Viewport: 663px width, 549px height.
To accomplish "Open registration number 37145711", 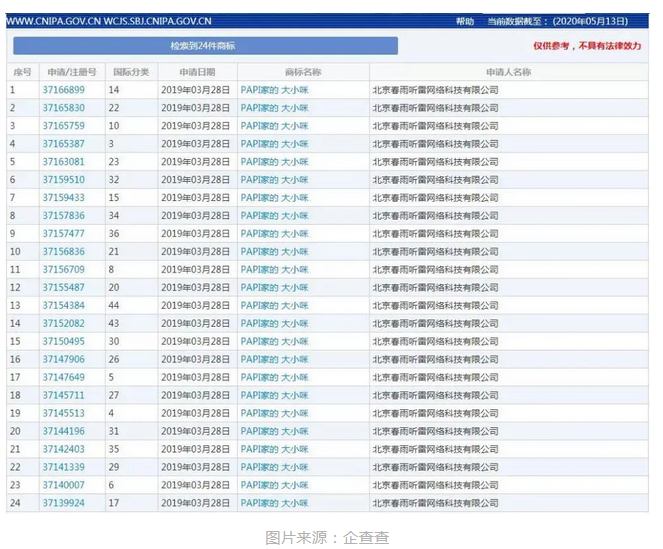I will pos(63,395).
